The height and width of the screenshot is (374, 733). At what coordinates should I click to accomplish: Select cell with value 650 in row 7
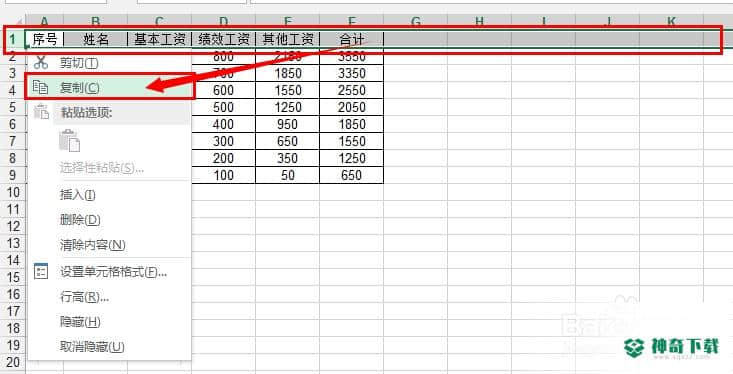click(x=287, y=141)
